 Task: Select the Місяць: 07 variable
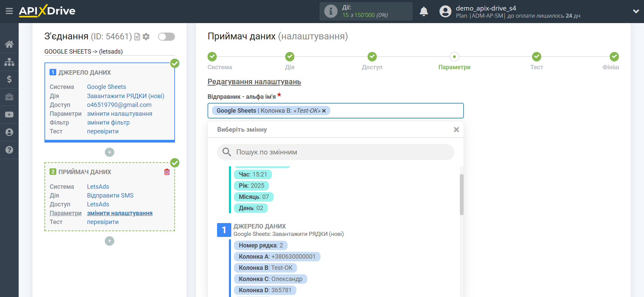[254, 197]
